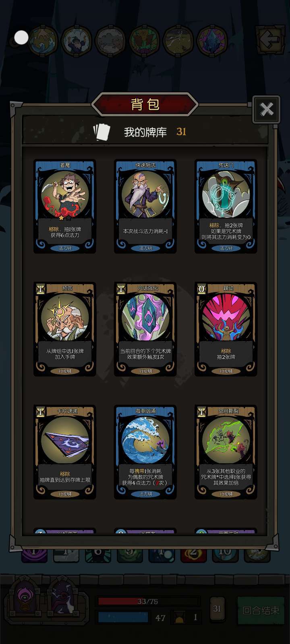Image resolution: width=290 pixels, height=644 pixels.
Task: Close the 背包 backpack panel
Action: click(x=266, y=109)
